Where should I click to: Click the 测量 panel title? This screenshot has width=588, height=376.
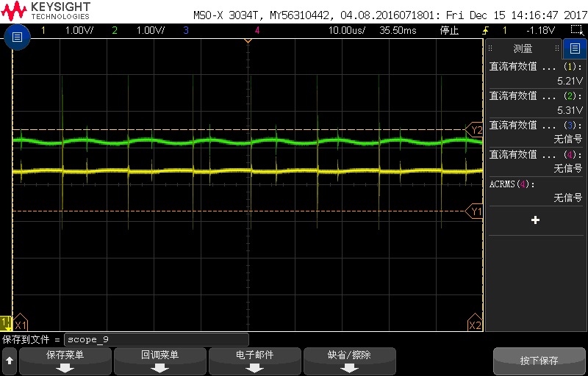point(523,48)
